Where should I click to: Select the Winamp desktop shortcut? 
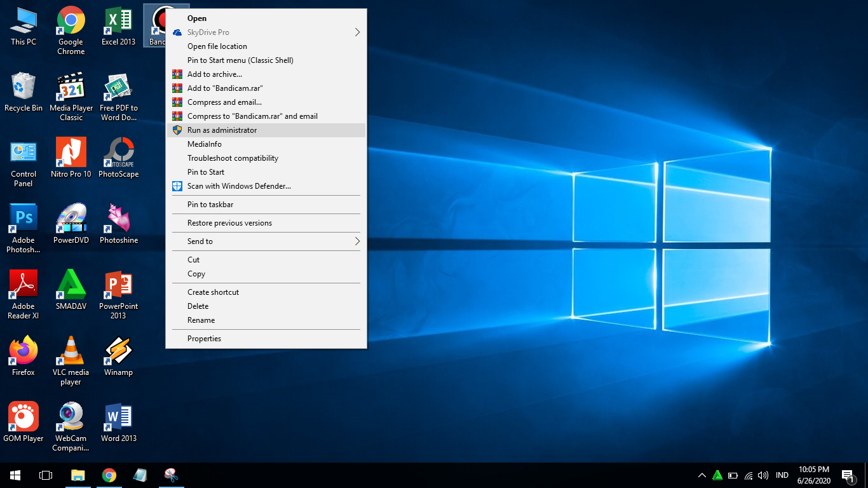[119, 357]
